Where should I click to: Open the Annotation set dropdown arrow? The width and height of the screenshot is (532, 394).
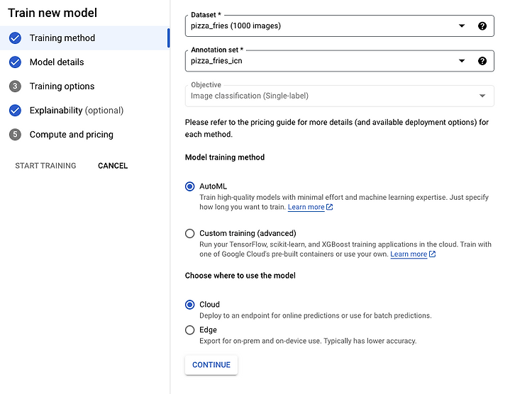click(x=462, y=61)
